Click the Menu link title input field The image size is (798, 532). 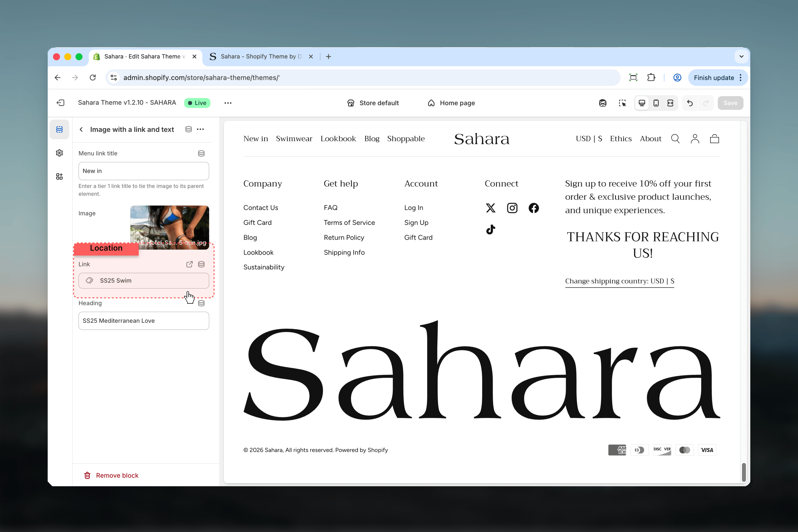coord(144,171)
